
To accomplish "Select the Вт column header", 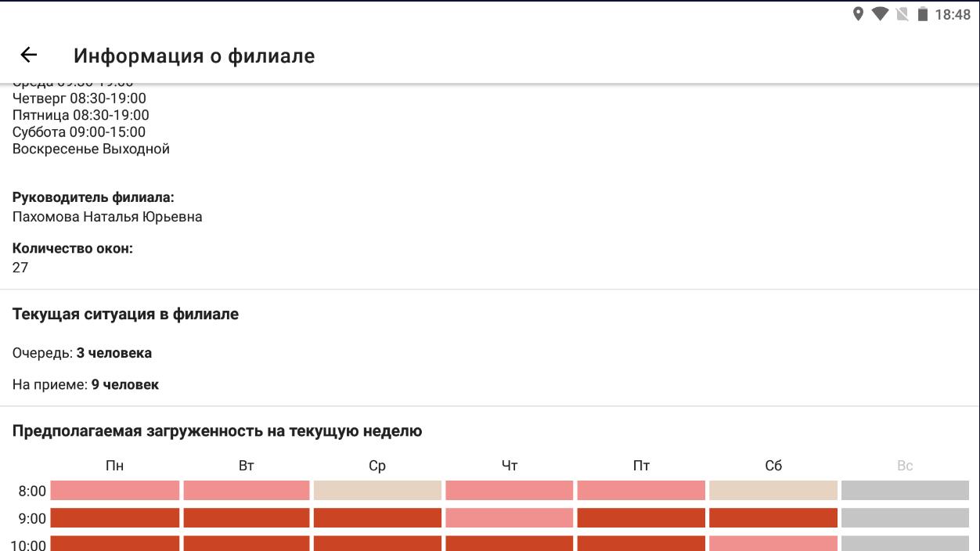I will pyautogui.click(x=246, y=466).
